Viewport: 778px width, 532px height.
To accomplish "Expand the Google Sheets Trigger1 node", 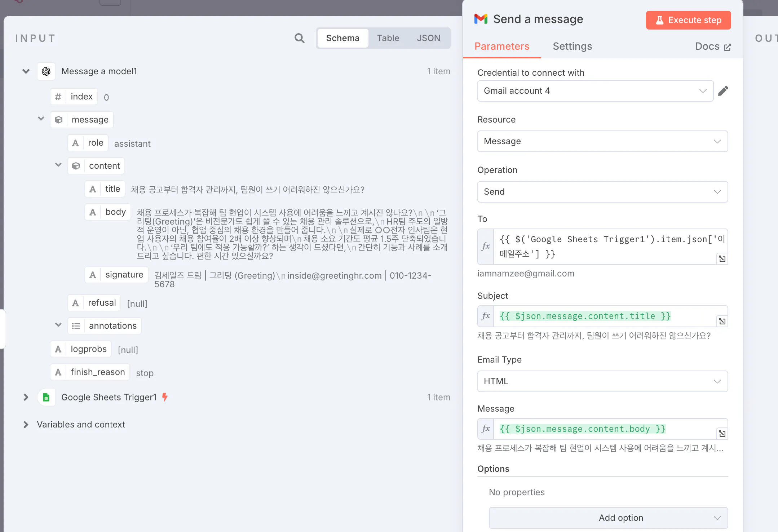I will [26, 397].
